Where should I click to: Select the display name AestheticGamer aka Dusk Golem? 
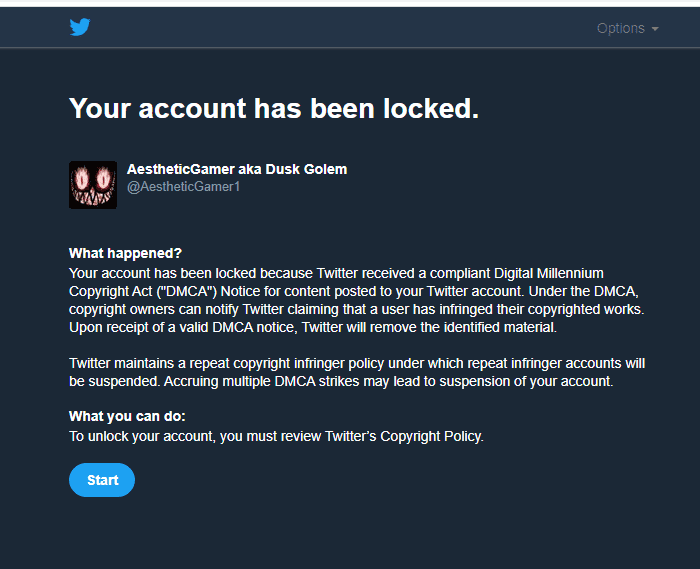pos(237,169)
